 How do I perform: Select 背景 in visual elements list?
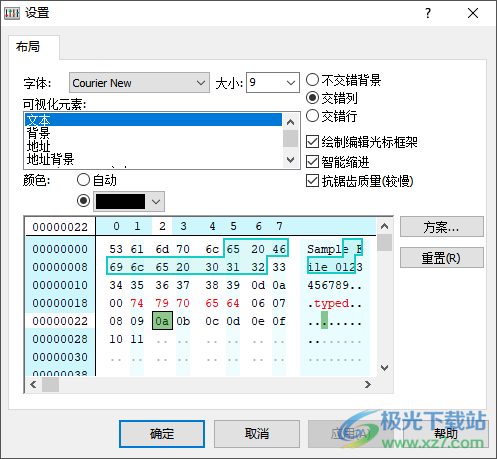click(x=153, y=133)
